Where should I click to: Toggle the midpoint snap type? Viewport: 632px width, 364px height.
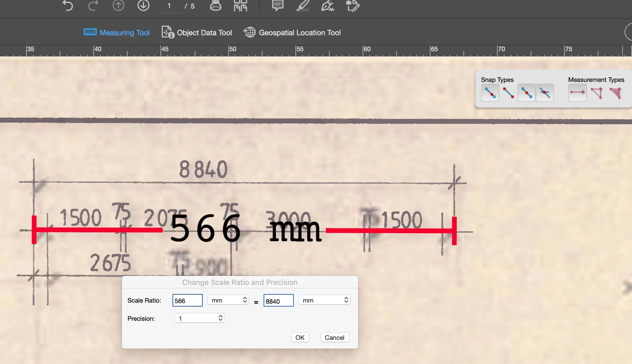tap(526, 93)
